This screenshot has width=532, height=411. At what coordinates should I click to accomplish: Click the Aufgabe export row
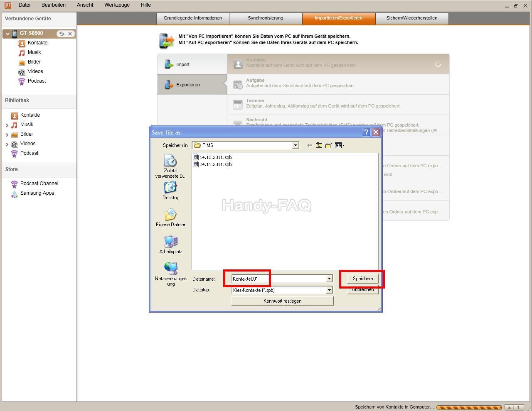point(338,84)
